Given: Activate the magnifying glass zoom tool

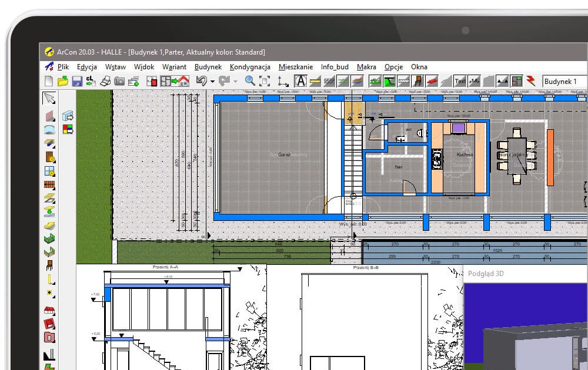Looking at the screenshot, I should [250, 81].
